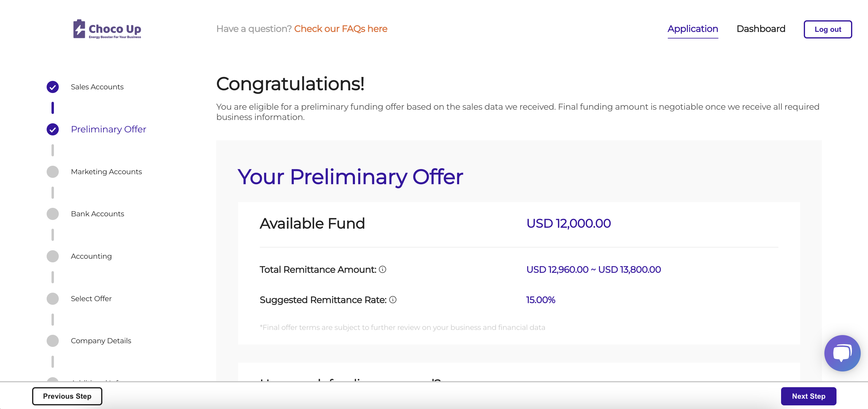Click the Accounting step circle
This screenshot has height=409, width=868.
[x=53, y=256]
